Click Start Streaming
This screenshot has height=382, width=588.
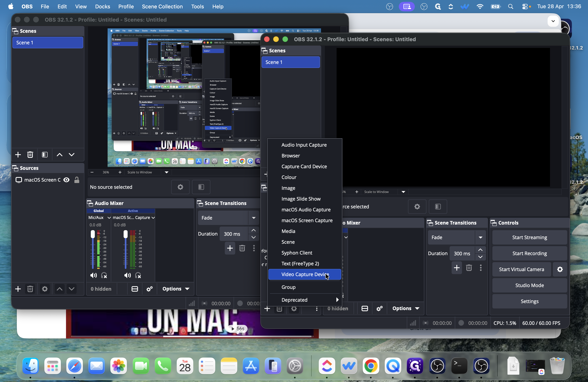tap(529, 237)
